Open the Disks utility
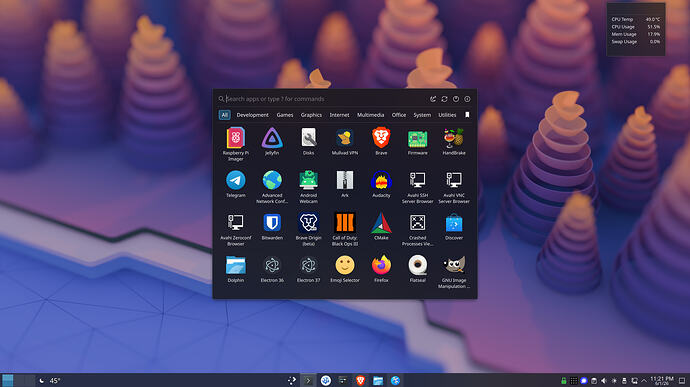The width and height of the screenshot is (690, 387). tap(308, 142)
